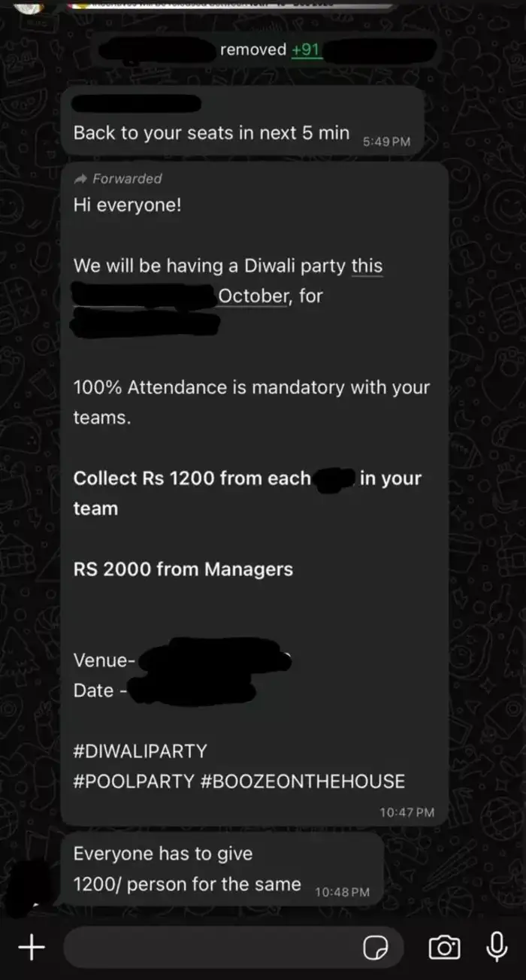Click the #POOLPARTY hashtag

[134, 781]
